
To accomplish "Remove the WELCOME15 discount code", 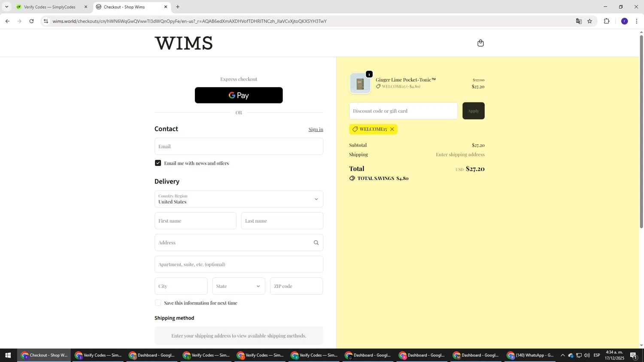I will pyautogui.click(x=392, y=129).
